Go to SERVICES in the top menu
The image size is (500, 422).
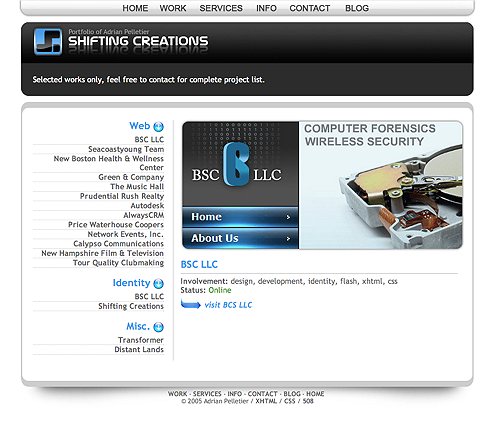click(221, 8)
